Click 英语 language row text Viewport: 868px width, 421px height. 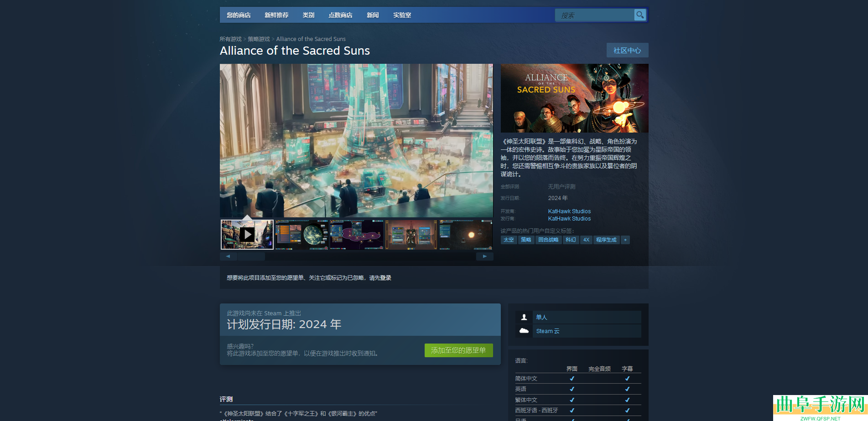(x=520, y=389)
